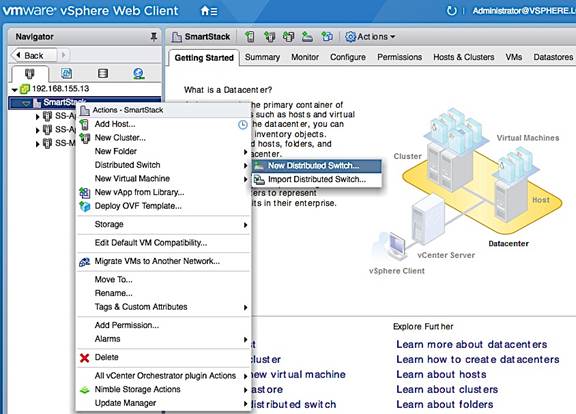Screen dimensions: 576x414
Task: Open the Actions gear dropdown
Action: 370,37
